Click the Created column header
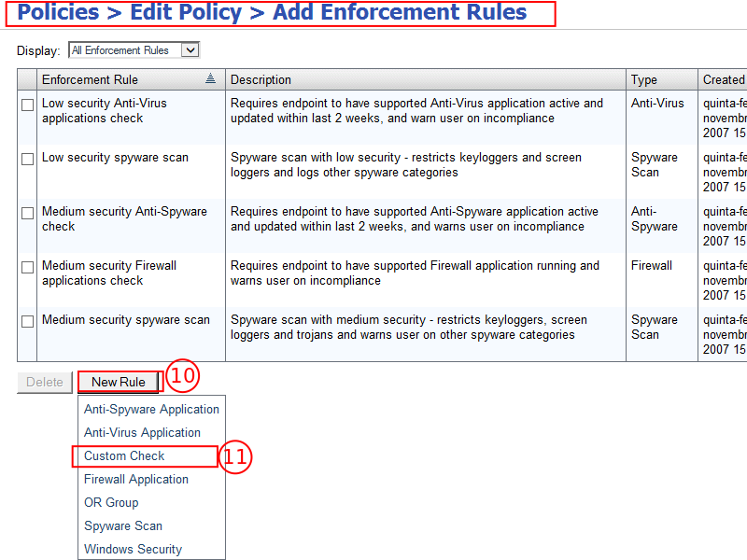 (x=724, y=79)
